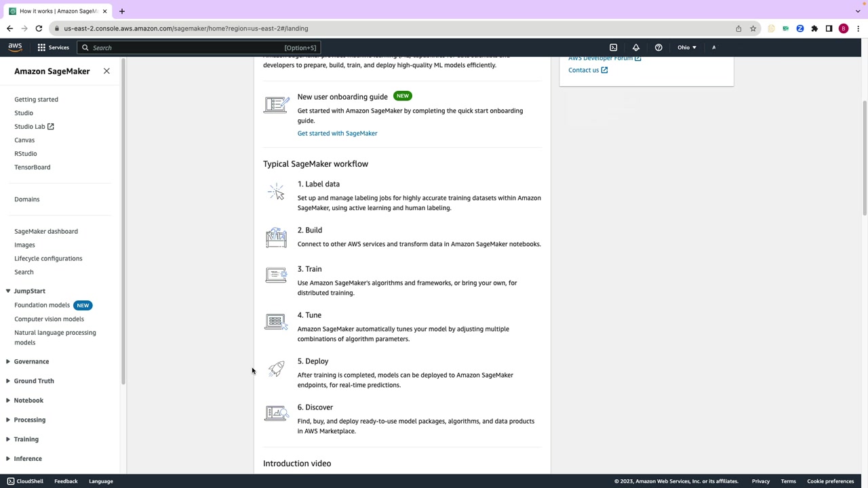Click the browser address bar URL
Screen dimensions: 868x488
tap(186, 28)
